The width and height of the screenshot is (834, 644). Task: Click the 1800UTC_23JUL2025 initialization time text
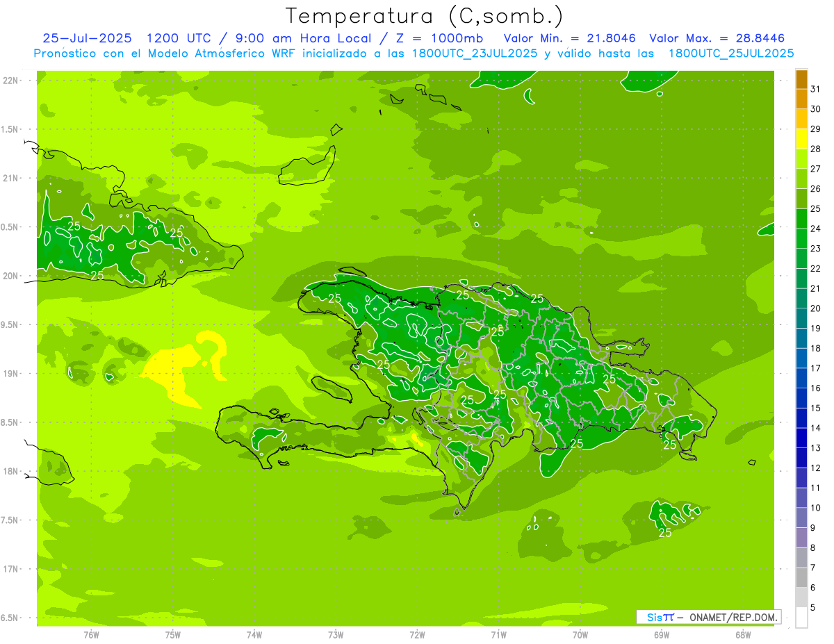[475, 53]
